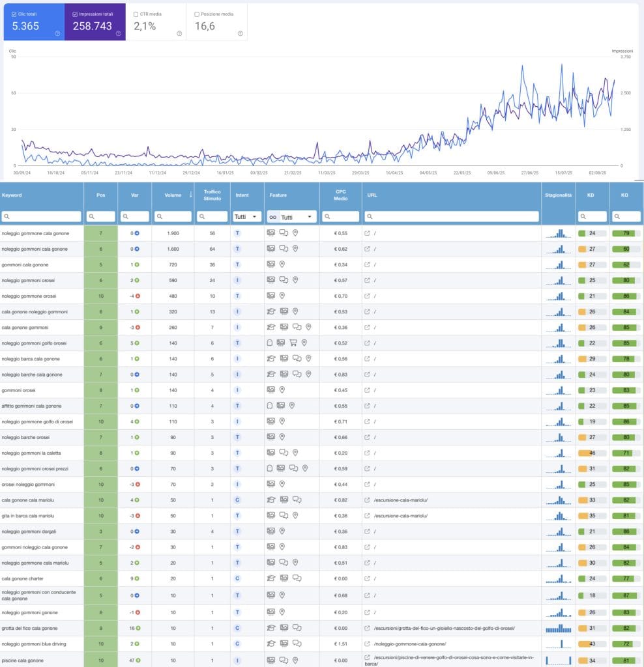
Task: Focus the KD search filter field
Action: click(592, 216)
